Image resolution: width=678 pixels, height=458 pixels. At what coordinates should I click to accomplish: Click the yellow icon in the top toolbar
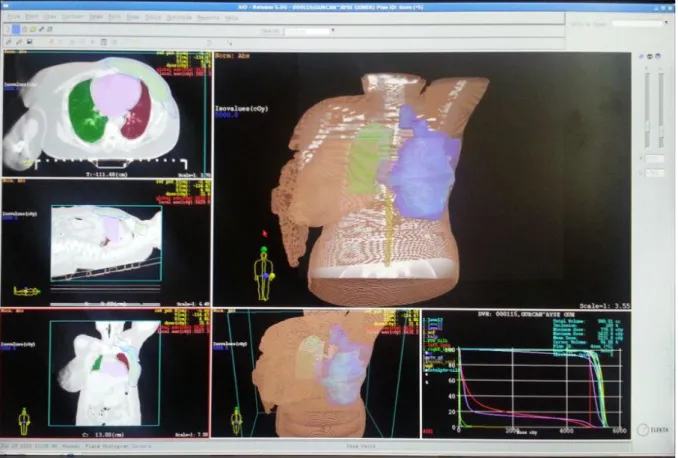(33, 29)
